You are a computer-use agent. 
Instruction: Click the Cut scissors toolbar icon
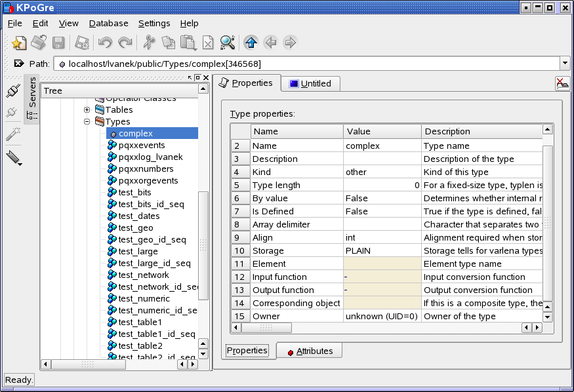click(x=148, y=43)
